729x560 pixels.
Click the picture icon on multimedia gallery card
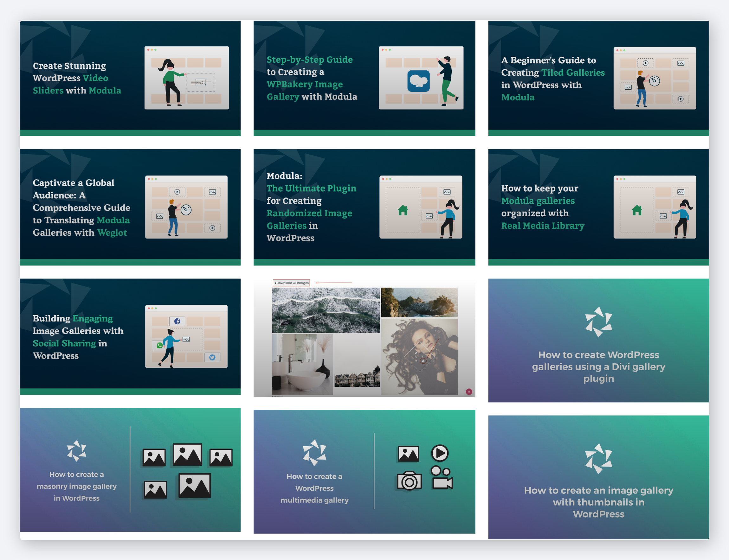point(408,454)
